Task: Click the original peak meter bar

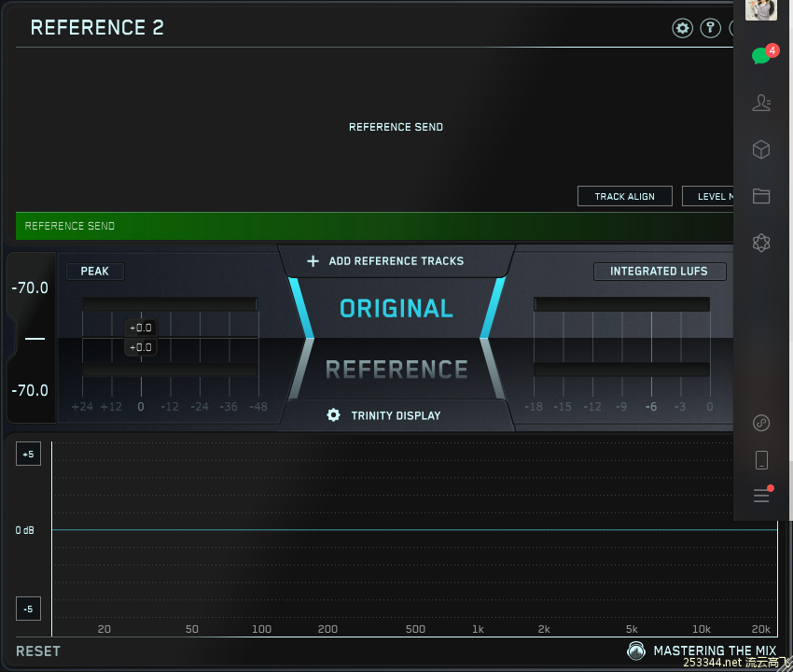Action: click(170, 304)
